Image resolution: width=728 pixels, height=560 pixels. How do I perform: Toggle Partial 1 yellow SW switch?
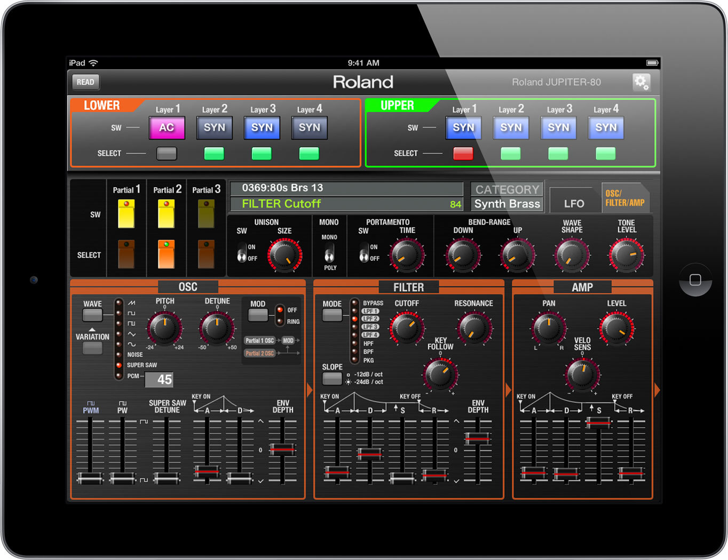pyautogui.click(x=126, y=214)
